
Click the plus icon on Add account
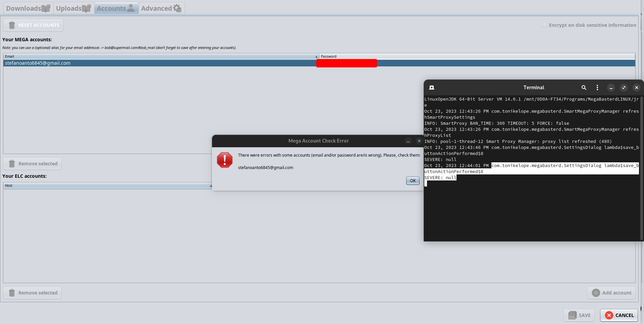click(596, 292)
